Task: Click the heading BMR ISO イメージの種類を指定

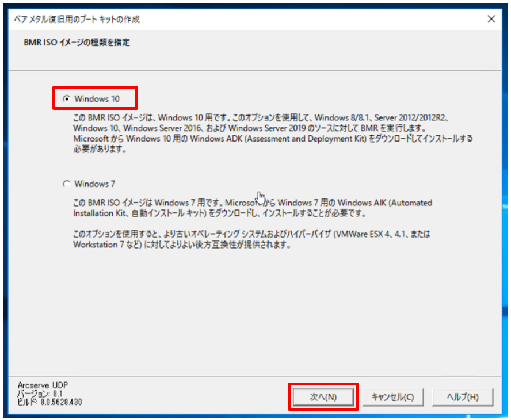Action: tap(77, 43)
